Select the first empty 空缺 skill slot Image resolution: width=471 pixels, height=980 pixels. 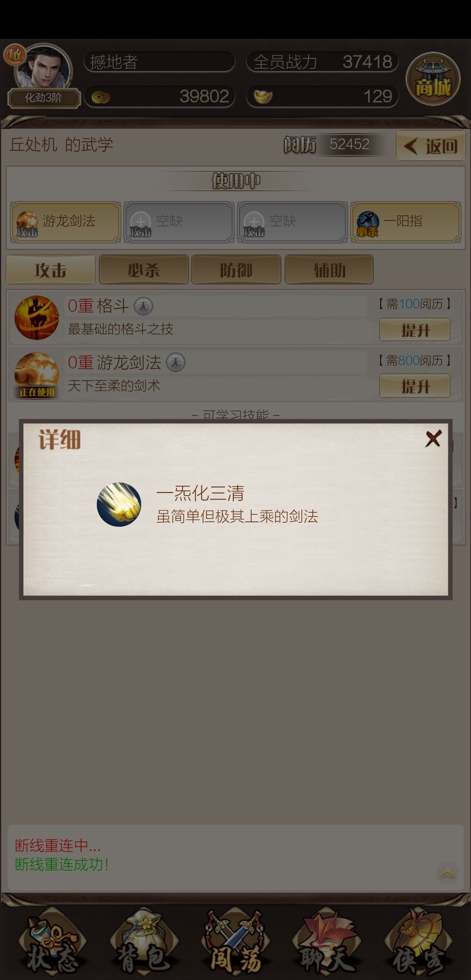pyautogui.click(x=179, y=222)
